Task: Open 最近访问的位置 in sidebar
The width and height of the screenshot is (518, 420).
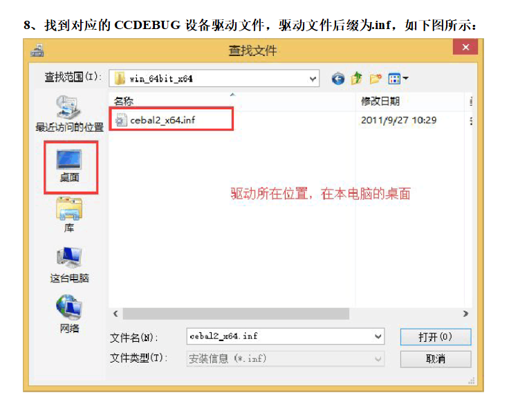Action: click(x=69, y=114)
